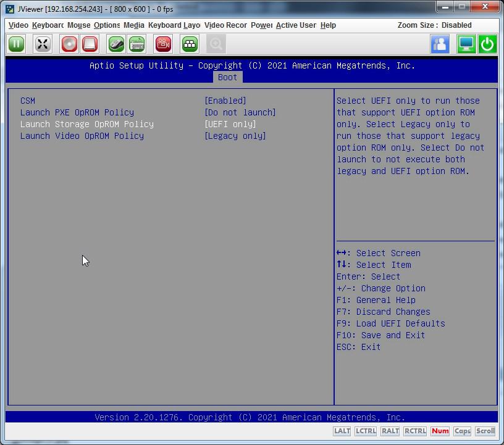Open hotkeys icon in toolbar
The width and height of the screenshot is (504, 445).
[x=190, y=44]
